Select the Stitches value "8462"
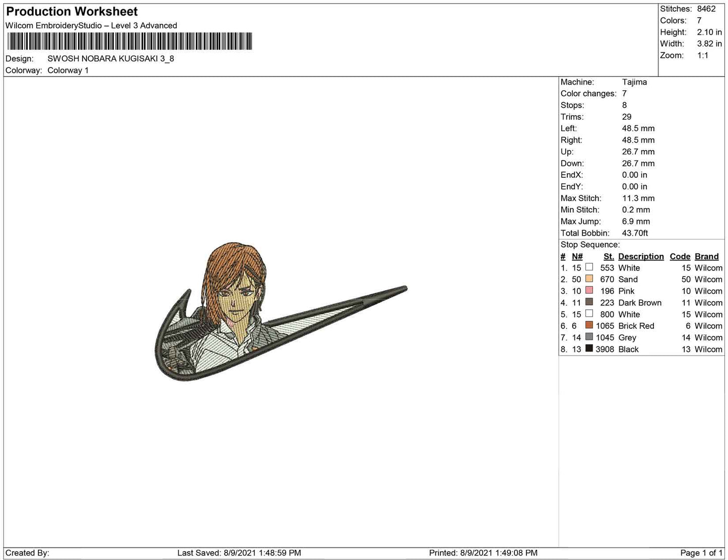This screenshot has width=728, height=560. [x=706, y=9]
